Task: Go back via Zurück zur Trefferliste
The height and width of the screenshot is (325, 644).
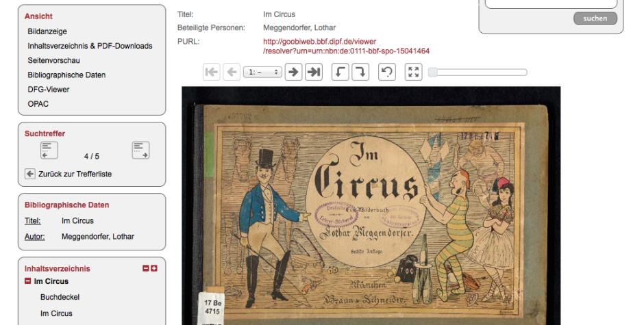Action: point(75,174)
